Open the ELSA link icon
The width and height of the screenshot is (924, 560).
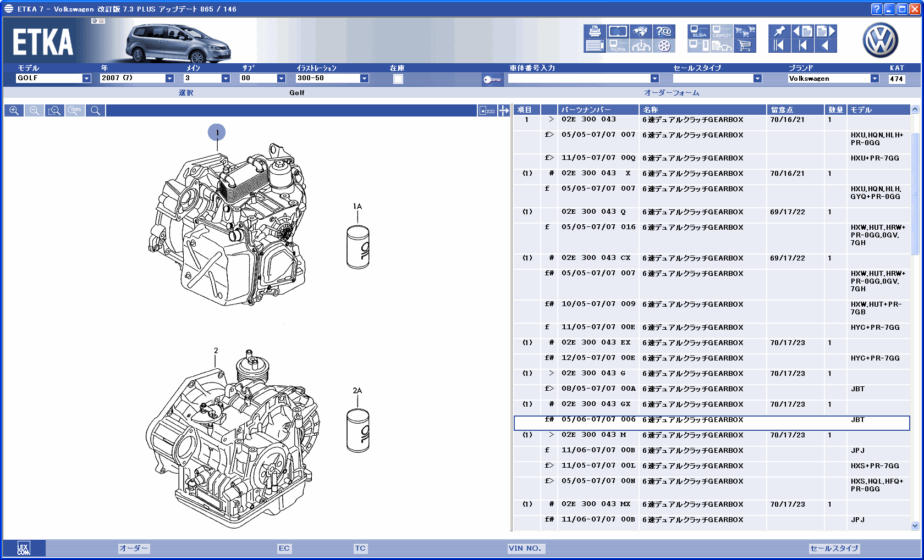[x=698, y=31]
